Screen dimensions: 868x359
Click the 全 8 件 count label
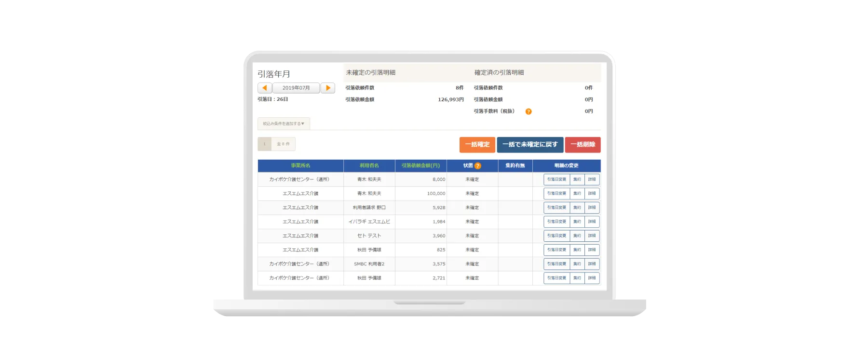[x=283, y=144]
